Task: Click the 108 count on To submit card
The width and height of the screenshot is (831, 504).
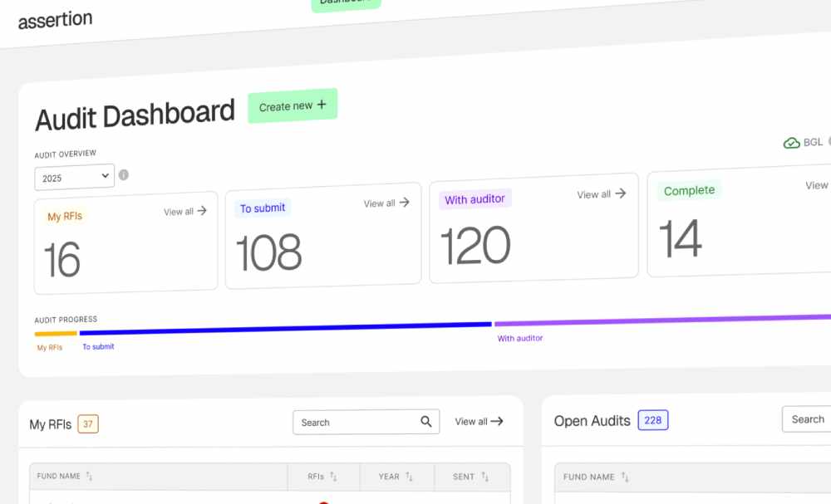Action: [x=268, y=252]
